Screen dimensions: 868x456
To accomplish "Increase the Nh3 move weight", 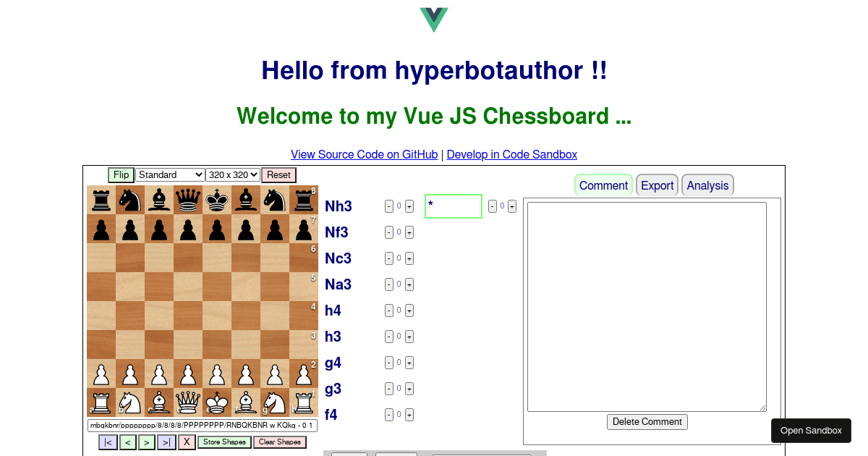I will [x=409, y=206].
